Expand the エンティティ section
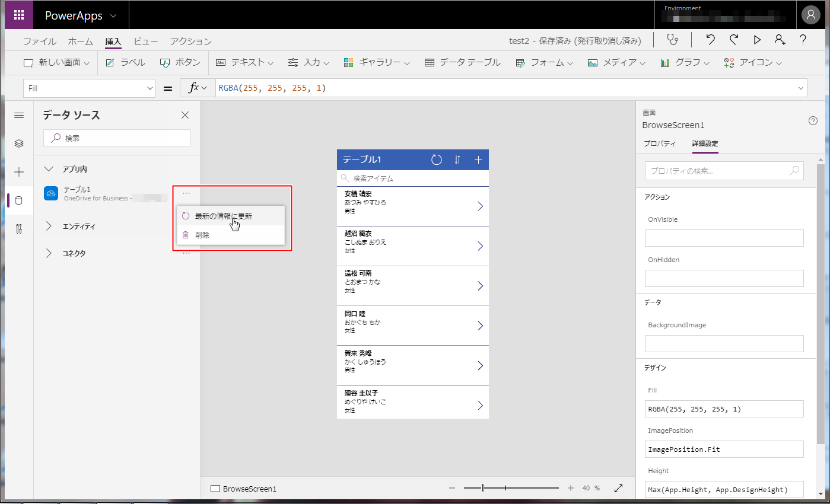 pos(49,226)
